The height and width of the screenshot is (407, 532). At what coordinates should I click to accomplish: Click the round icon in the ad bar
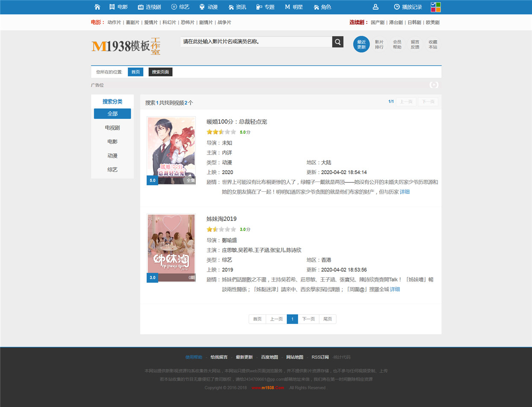pyautogui.click(x=434, y=85)
